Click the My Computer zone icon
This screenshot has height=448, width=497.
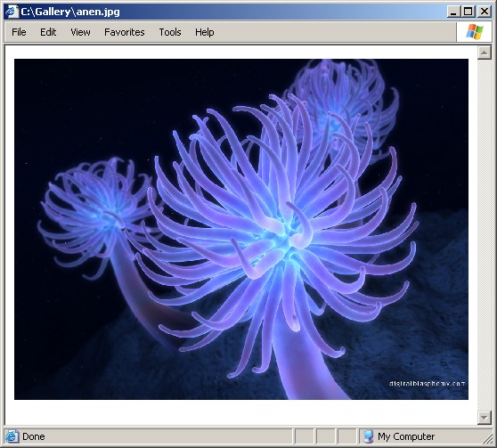click(x=369, y=436)
